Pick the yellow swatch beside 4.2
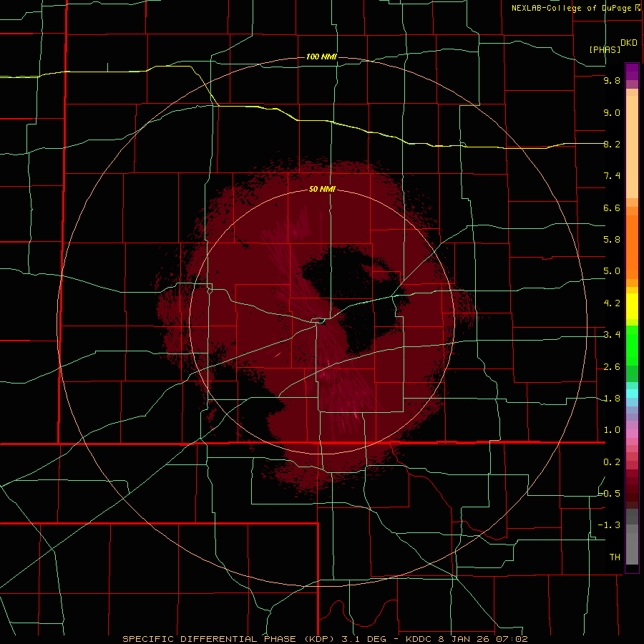 632,306
